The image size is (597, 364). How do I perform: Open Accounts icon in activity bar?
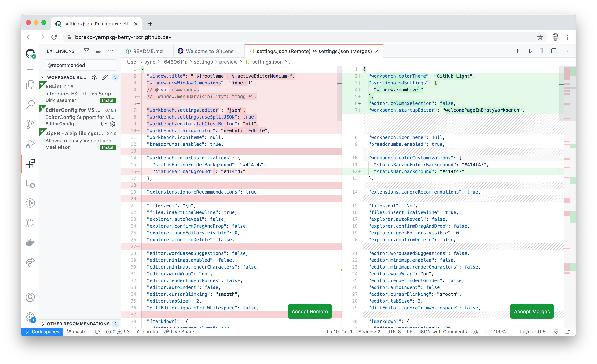pyautogui.click(x=30, y=297)
